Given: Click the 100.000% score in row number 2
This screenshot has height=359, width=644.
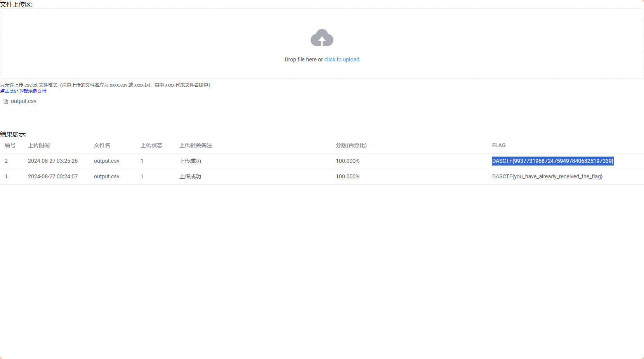Looking at the screenshot, I should (347, 161).
